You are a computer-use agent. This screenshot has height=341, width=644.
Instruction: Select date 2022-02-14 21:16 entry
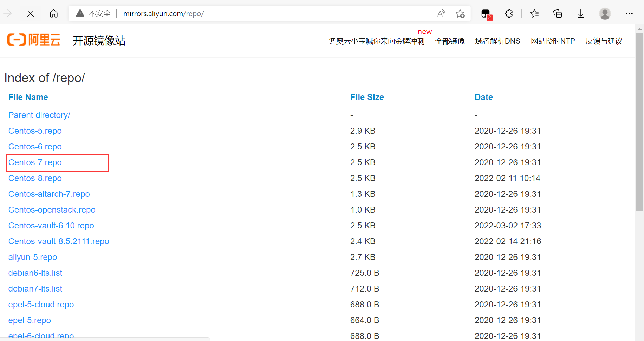[x=508, y=241]
